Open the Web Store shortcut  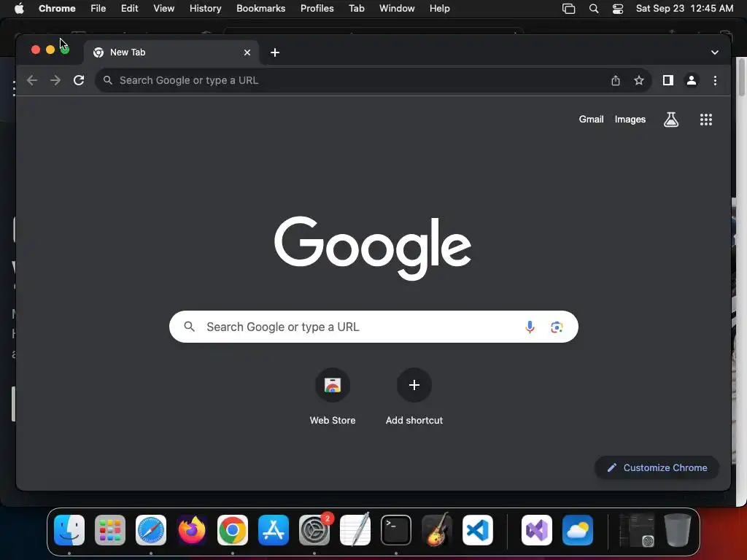click(x=333, y=397)
